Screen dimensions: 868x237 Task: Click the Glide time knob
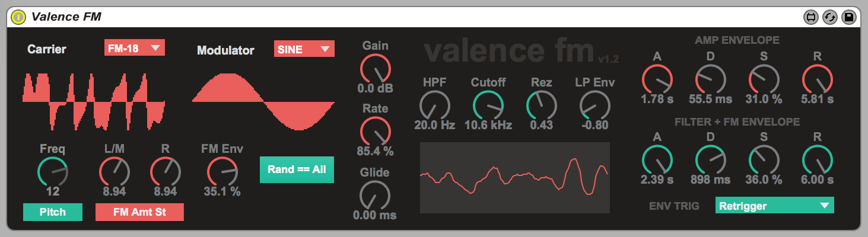click(x=375, y=196)
